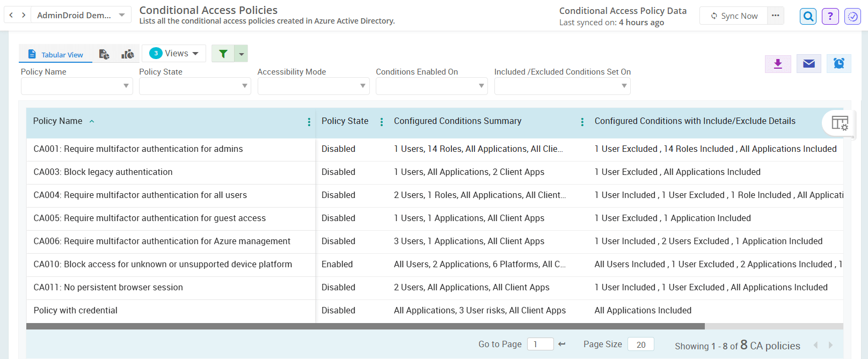Screen dimensions: 868x359
Task: Open the help question mark icon
Action: [830, 16]
